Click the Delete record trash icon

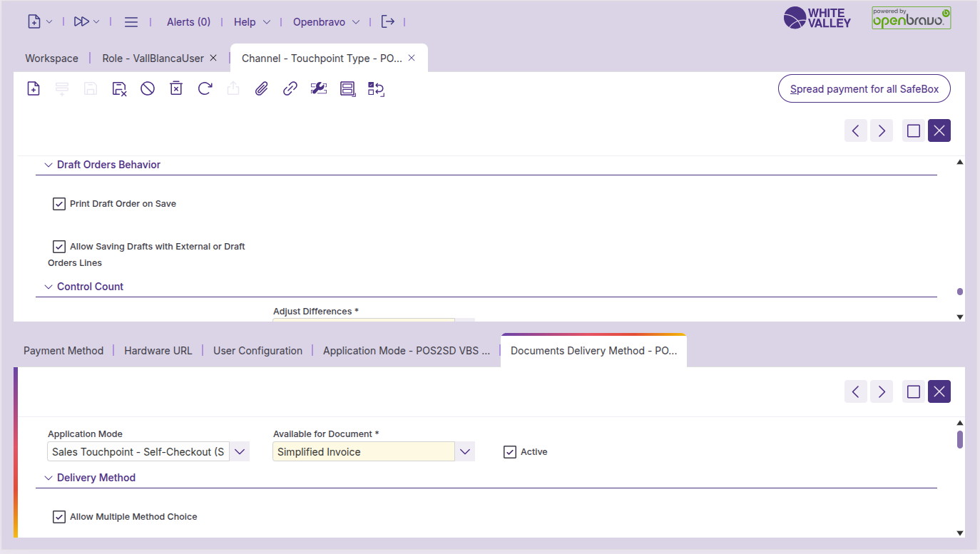coord(176,88)
